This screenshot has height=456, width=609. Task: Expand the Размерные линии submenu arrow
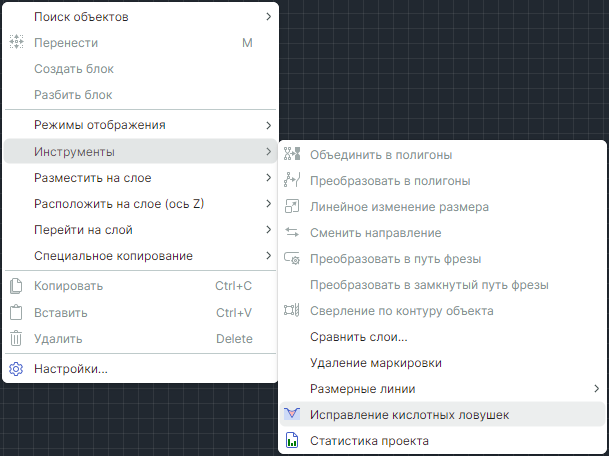click(596, 389)
